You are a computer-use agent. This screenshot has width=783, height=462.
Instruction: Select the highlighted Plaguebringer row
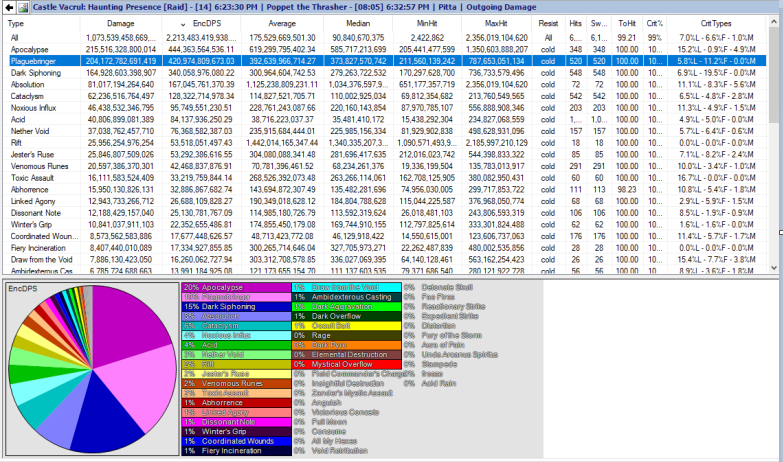(x=386, y=61)
